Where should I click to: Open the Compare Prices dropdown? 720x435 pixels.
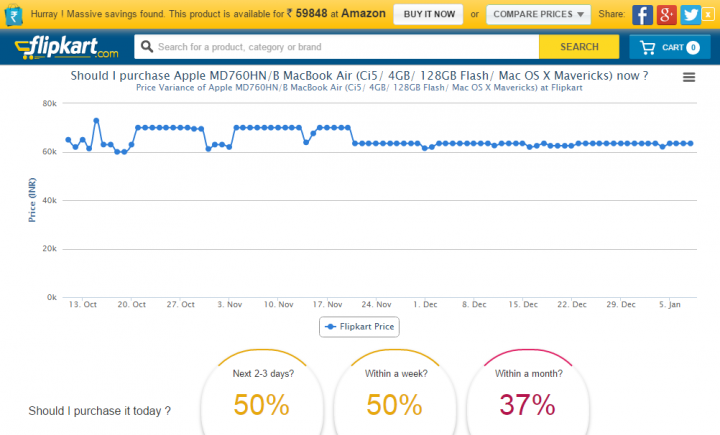(x=538, y=14)
